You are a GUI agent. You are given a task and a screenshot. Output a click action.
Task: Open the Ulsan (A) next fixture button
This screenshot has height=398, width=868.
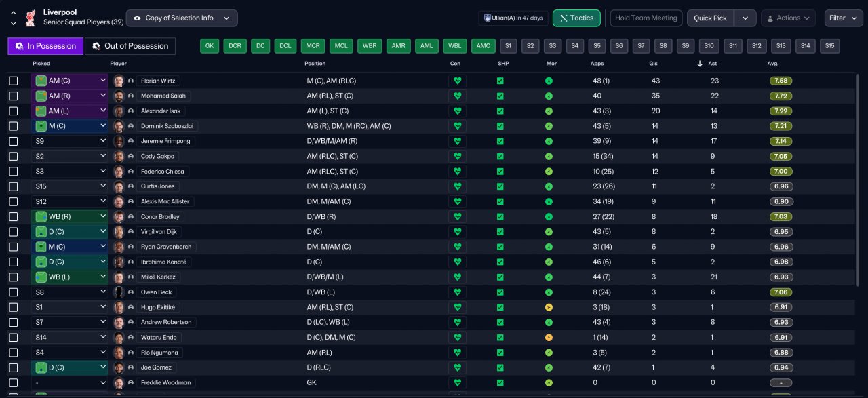512,18
